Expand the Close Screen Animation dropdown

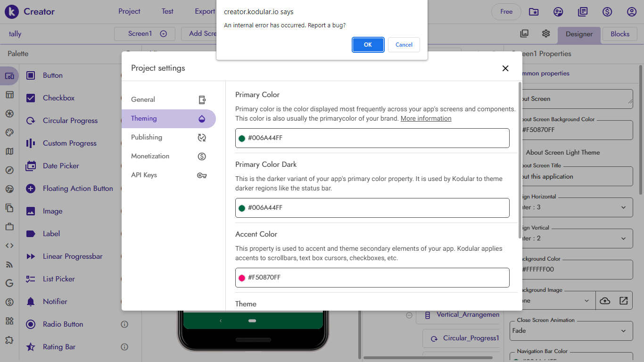pyautogui.click(x=571, y=330)
